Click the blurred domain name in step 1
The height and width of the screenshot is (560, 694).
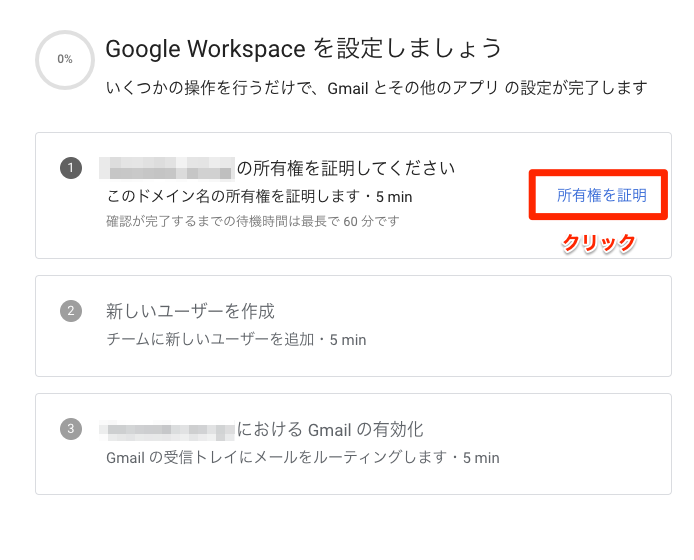tap(166, 167)
